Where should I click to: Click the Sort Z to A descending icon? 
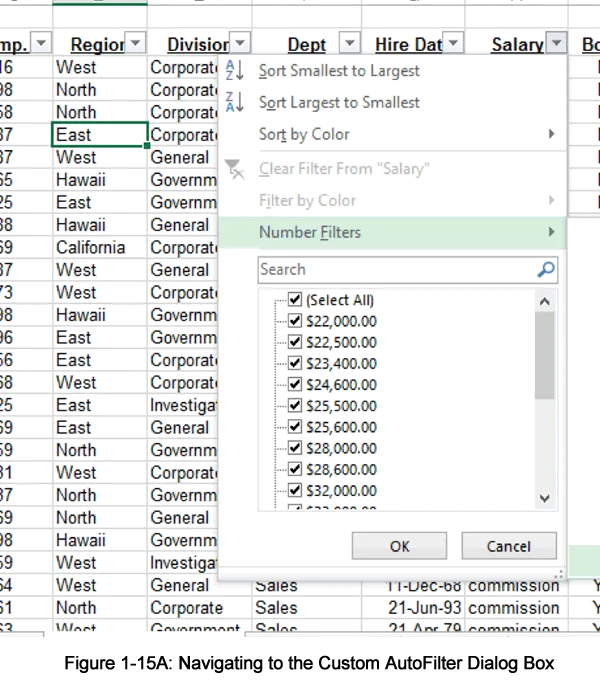tap(234, 103)
